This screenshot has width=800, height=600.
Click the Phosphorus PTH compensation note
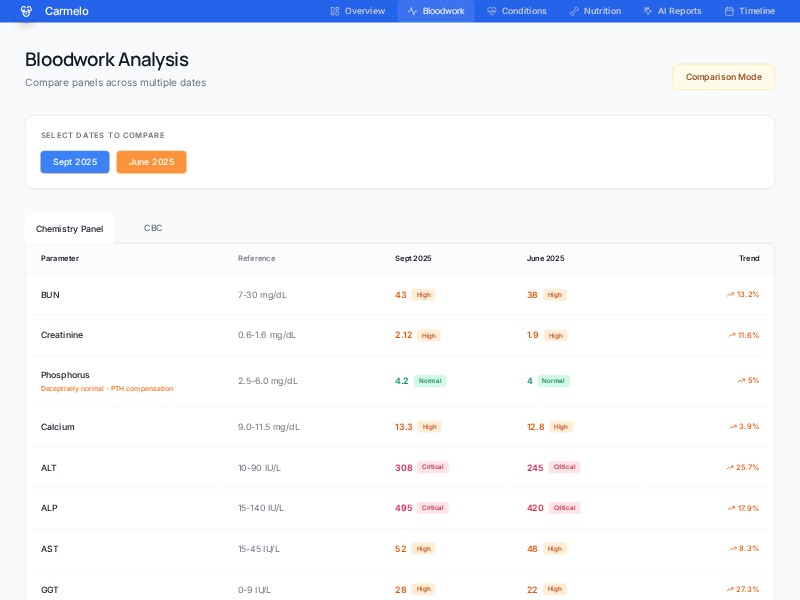[107, 389]
